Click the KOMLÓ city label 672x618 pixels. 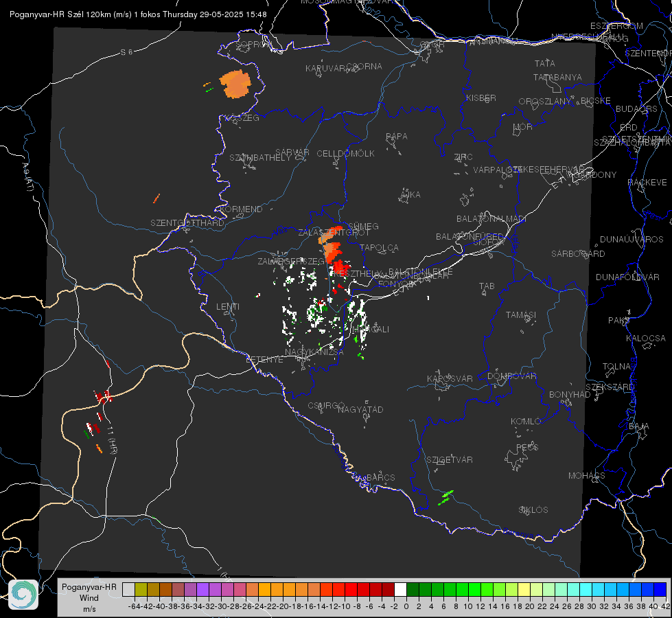point(526,422)
